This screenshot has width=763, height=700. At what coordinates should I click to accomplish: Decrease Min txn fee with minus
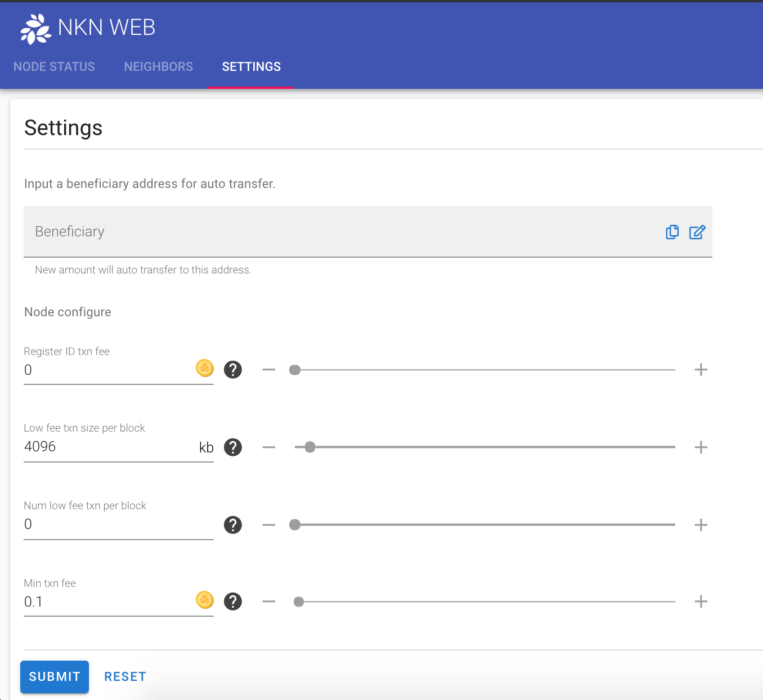click(269, 602)
